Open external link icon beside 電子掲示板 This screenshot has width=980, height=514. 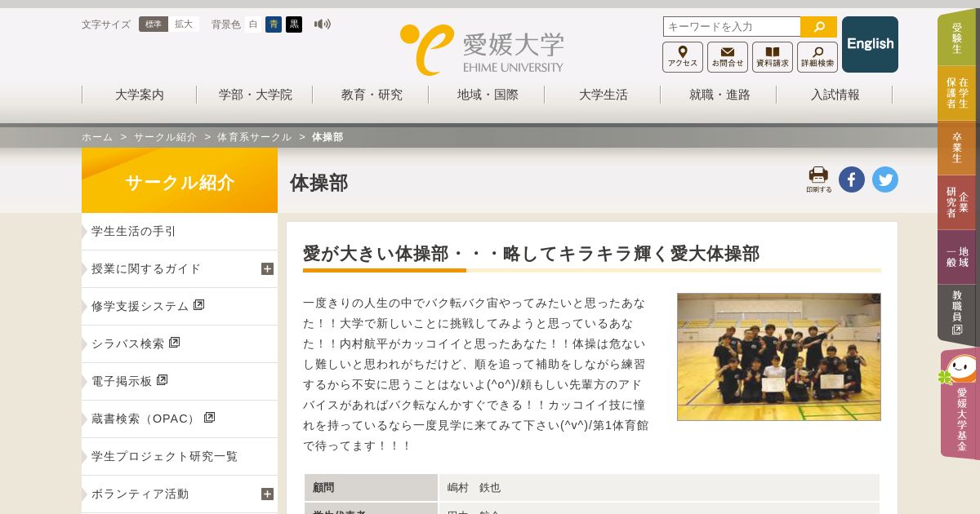[162, 380]
